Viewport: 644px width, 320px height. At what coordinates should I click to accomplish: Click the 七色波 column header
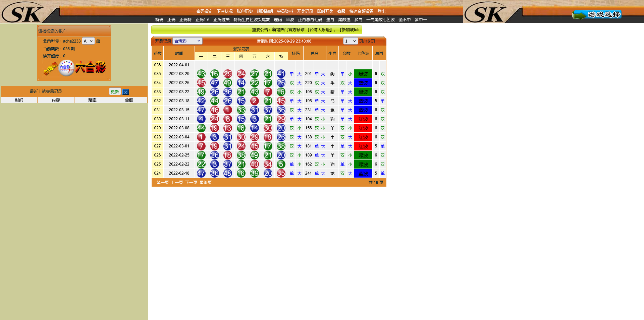tap(363, 54)
